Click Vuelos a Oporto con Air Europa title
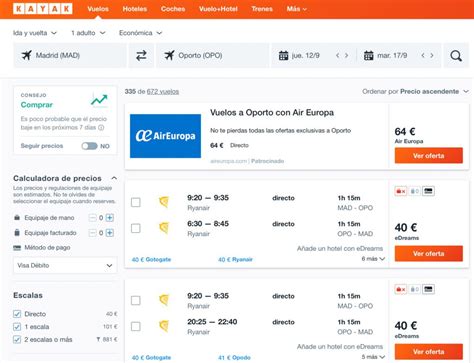This screenshot has height=363, width=474. (272, 113)
